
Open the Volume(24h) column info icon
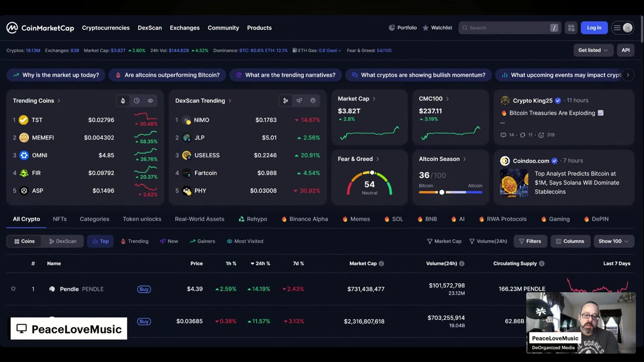pyautogui.click(x=462, y=263)
